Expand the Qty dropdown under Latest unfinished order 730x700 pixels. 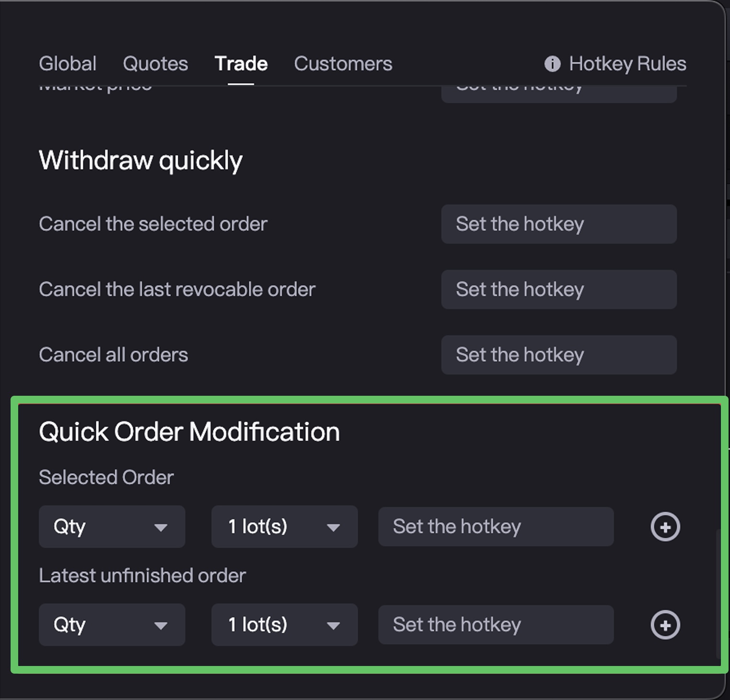click(x=112, y=625)
